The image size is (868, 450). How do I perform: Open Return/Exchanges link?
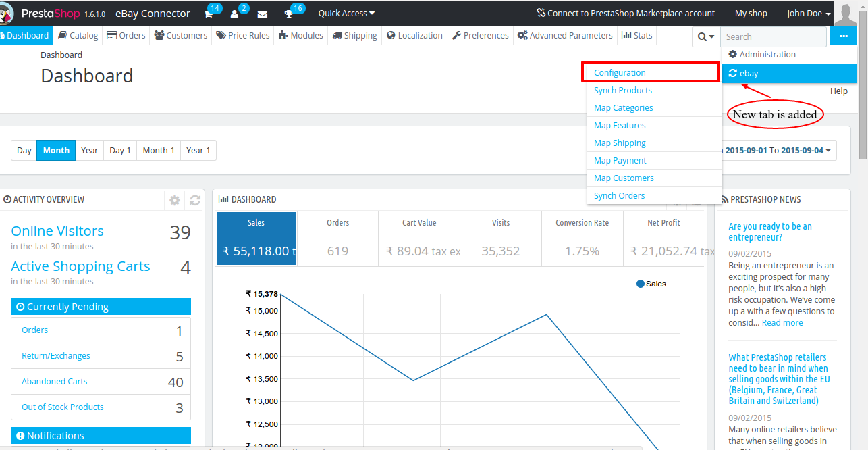tap(56, 356)
